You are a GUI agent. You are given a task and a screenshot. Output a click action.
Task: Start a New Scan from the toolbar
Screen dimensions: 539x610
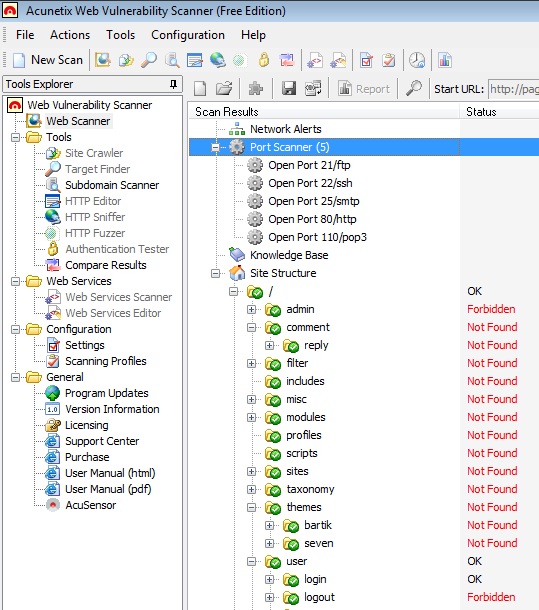[48, 60]
